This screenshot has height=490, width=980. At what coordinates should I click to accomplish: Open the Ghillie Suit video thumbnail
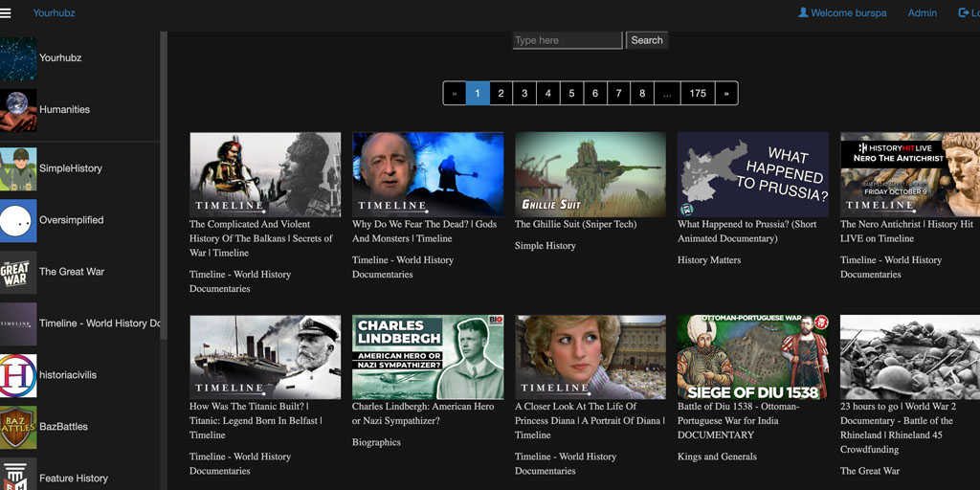590,174
